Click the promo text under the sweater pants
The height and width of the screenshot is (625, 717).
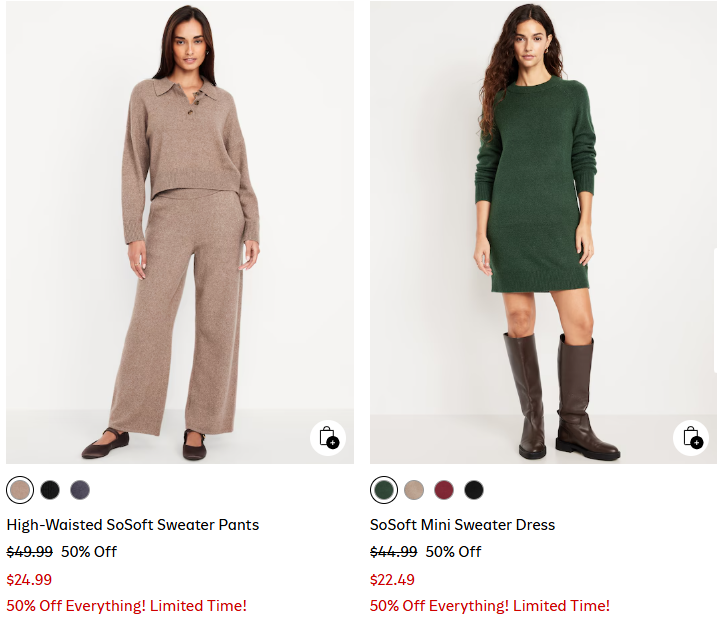tap(126, 606)
